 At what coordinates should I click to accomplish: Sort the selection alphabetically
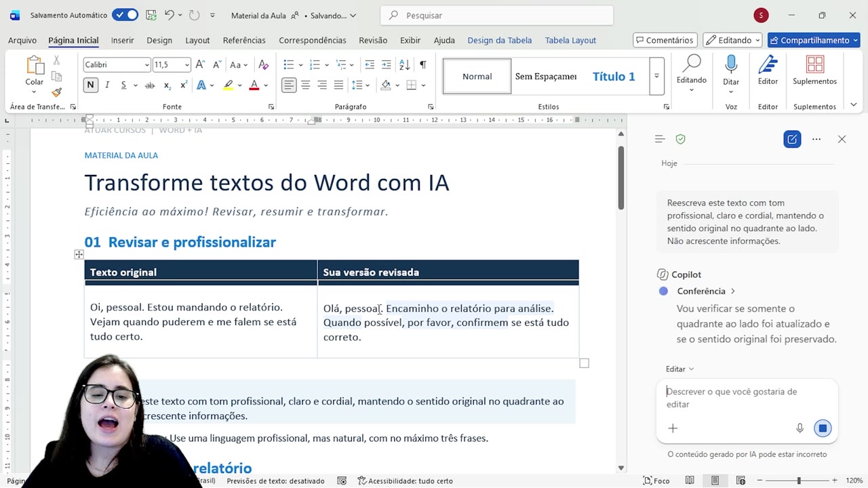tap(404, 64)
